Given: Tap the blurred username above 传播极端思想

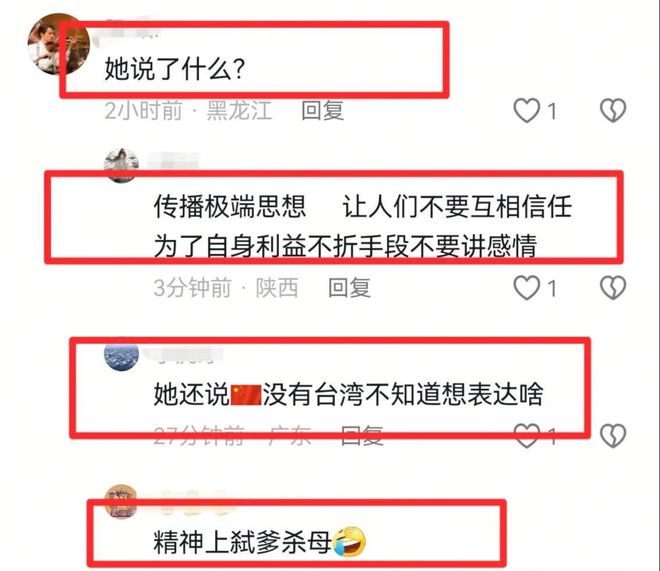Looking at the screenshot, I should pos(173,162).
